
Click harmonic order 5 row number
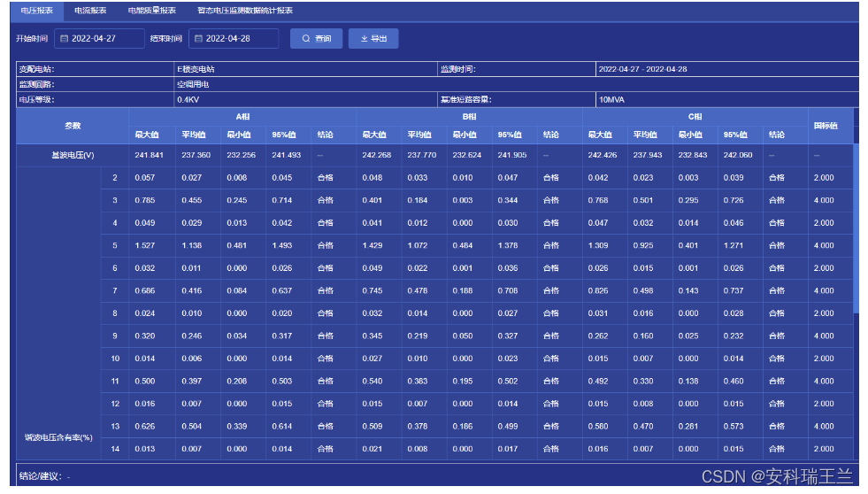point(115,245)
